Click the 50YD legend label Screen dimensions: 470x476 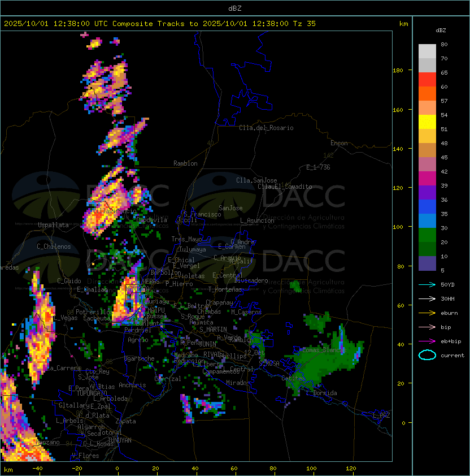click(447, 285)
